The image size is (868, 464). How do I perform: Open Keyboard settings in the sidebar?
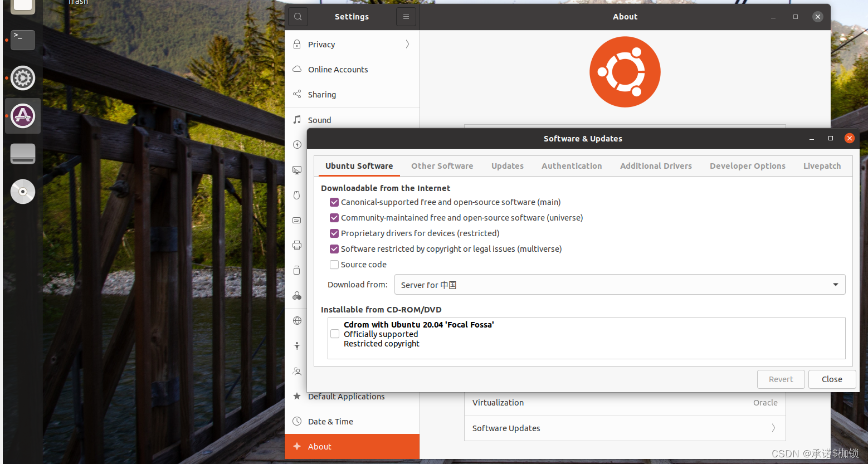(x=296, y=220)
